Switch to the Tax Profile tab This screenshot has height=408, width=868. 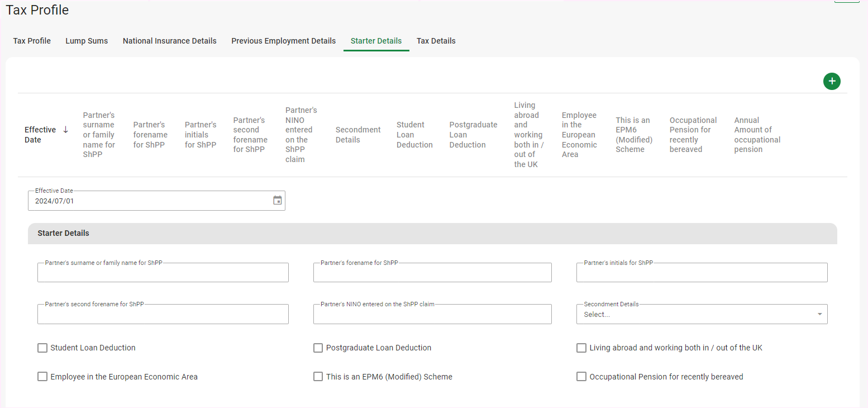tap(32, 41)
